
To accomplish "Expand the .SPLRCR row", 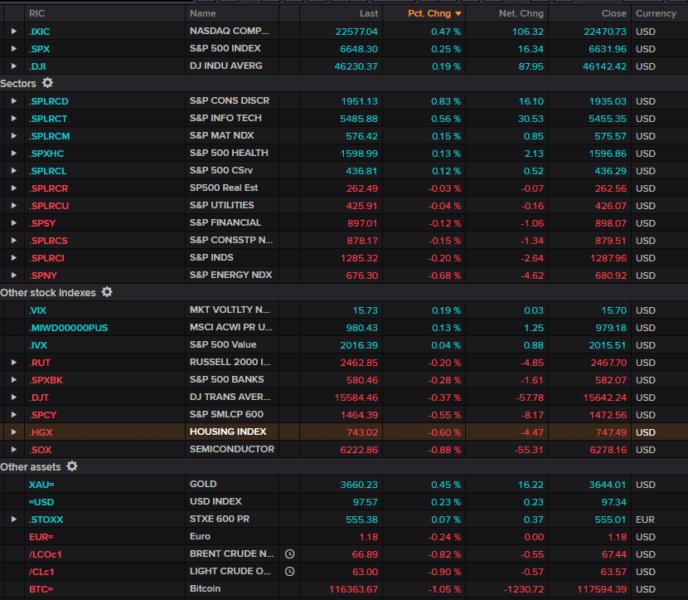I will (x=14, y=188).
